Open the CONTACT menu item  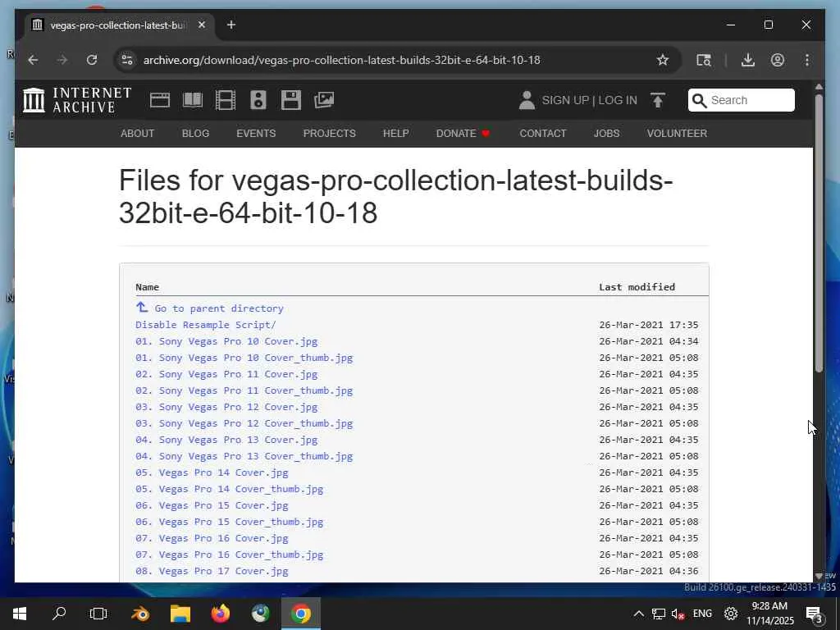click(543, 134)
